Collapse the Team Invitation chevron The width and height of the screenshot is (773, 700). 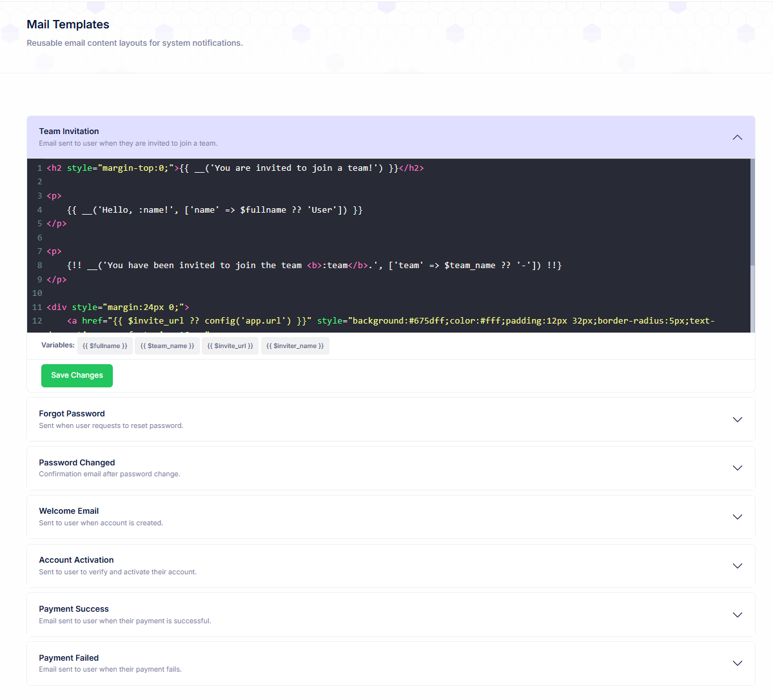click(737, 137)
